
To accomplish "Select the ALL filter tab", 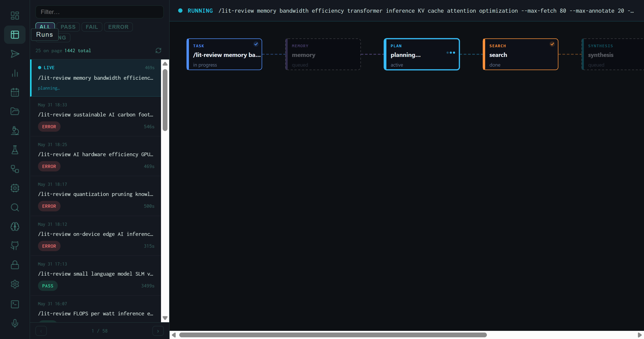I will click(x=45, y=27).
